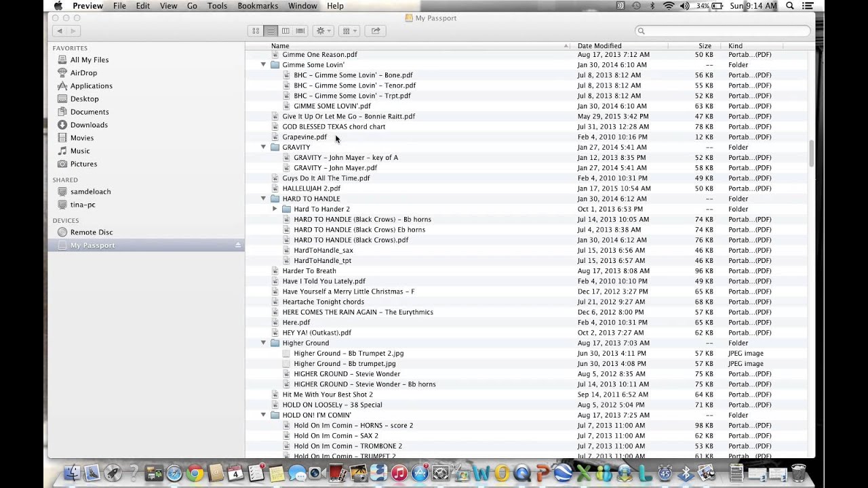Screen dimensions: 868x488
Task: Open the Action gear dropdown
Action: [323, 30]
